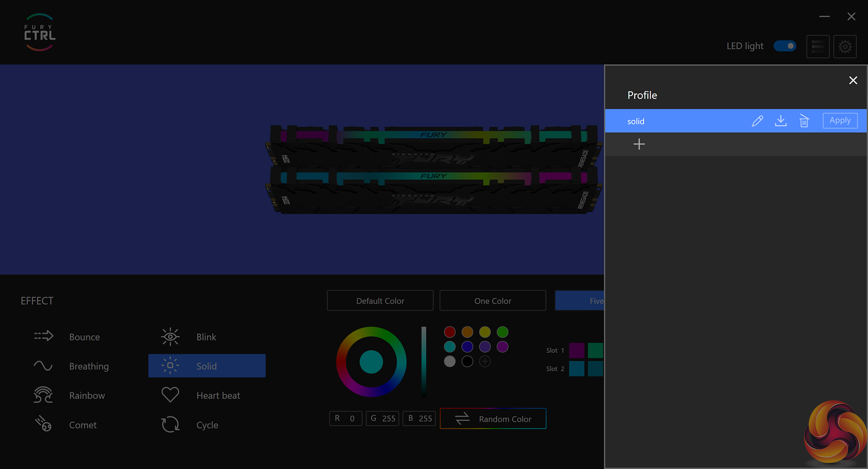Click the bottom RAM module preview

pyautogui.click(x=433, y=190)
